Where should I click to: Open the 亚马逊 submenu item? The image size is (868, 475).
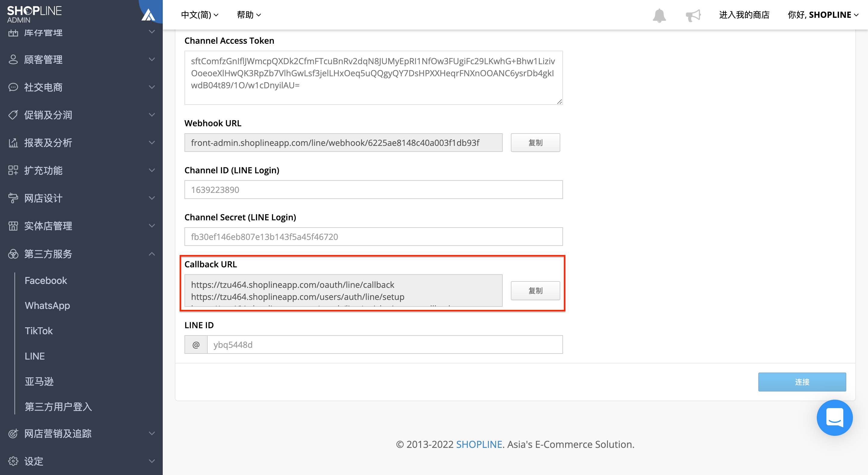point(39,381)
